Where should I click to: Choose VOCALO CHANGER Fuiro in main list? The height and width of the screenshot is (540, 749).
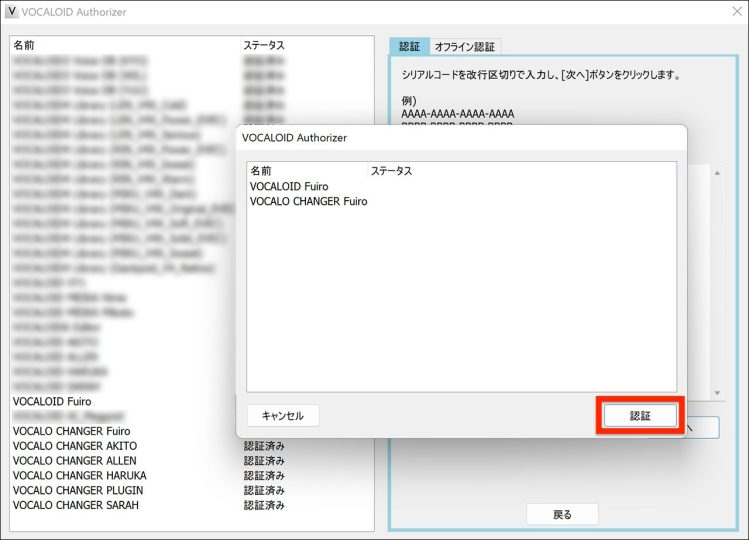pos(72,431)
